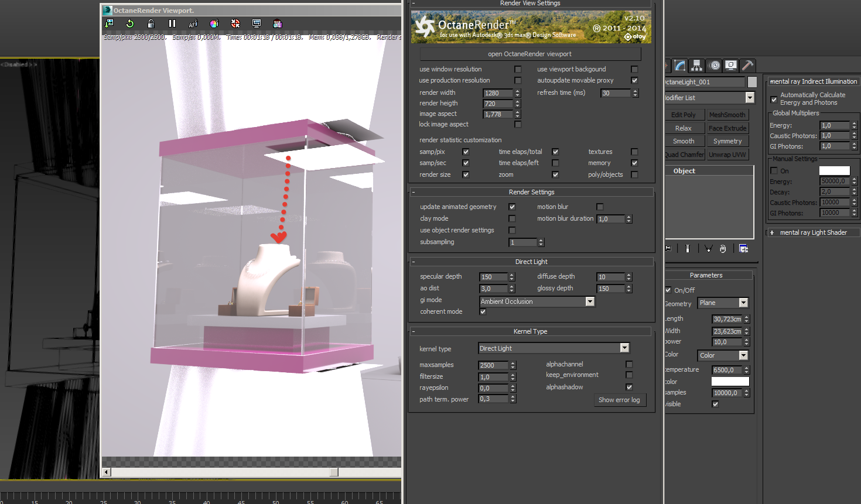The image size is (861, 504).
Task: Click open OctaneRender viewport button
Action: [530, 54]
